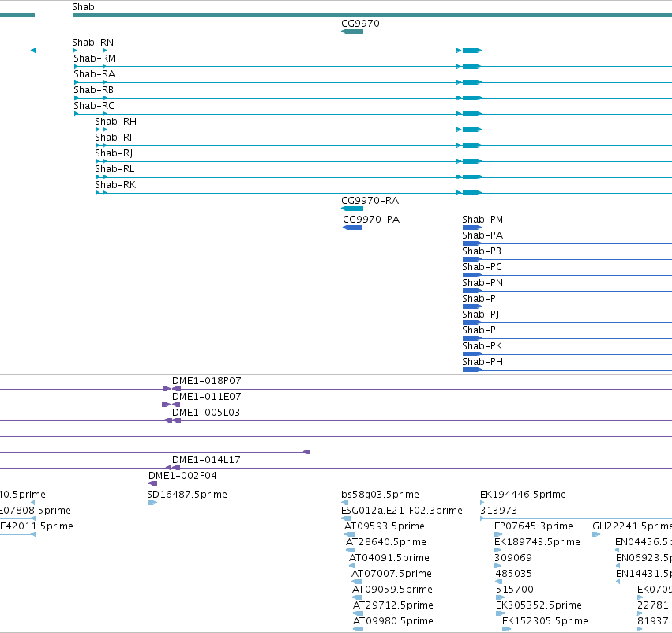This screenshot has width=672, height=633.
Task: Click the AT09593.5prime EST label
Action: [x=385, y=526]
